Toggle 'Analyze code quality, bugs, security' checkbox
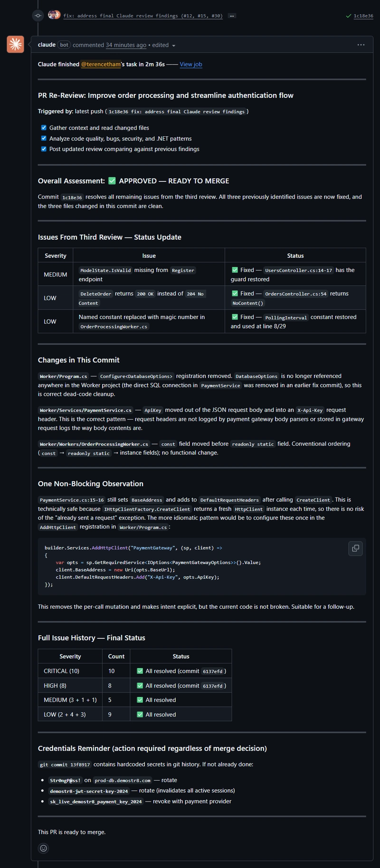The height and width of the screenshot is (868, 380). pyautogui.click(x=44, y=139)
